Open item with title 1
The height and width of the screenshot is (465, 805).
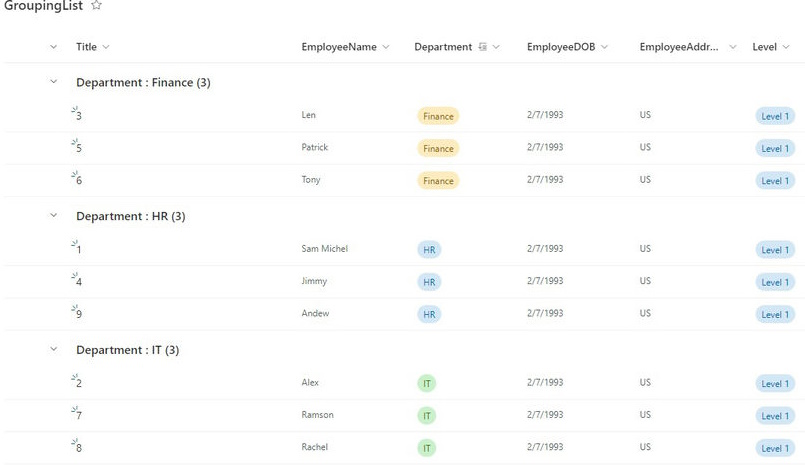pos(79,250)
